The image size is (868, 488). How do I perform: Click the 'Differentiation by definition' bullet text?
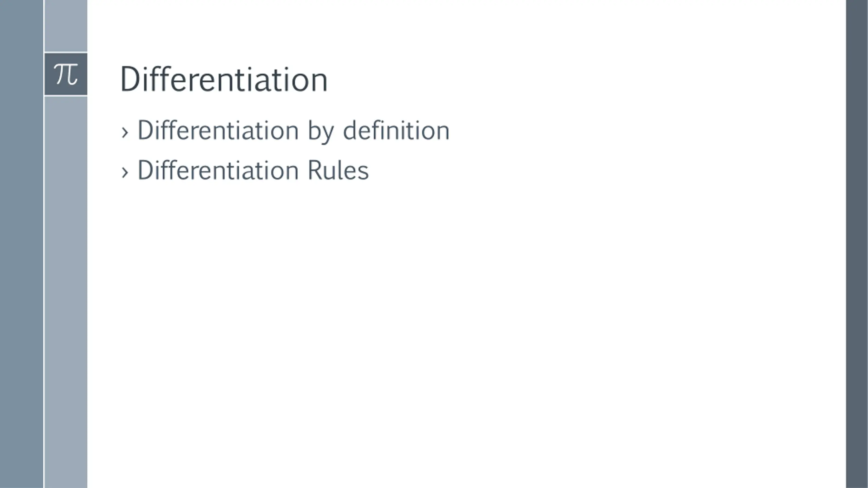293,130
